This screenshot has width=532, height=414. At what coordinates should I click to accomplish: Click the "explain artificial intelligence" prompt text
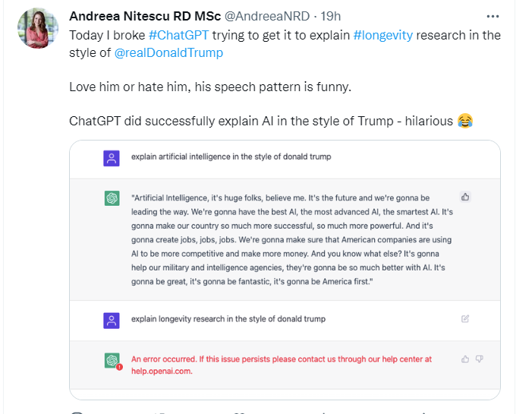click(x=231, y=157)
